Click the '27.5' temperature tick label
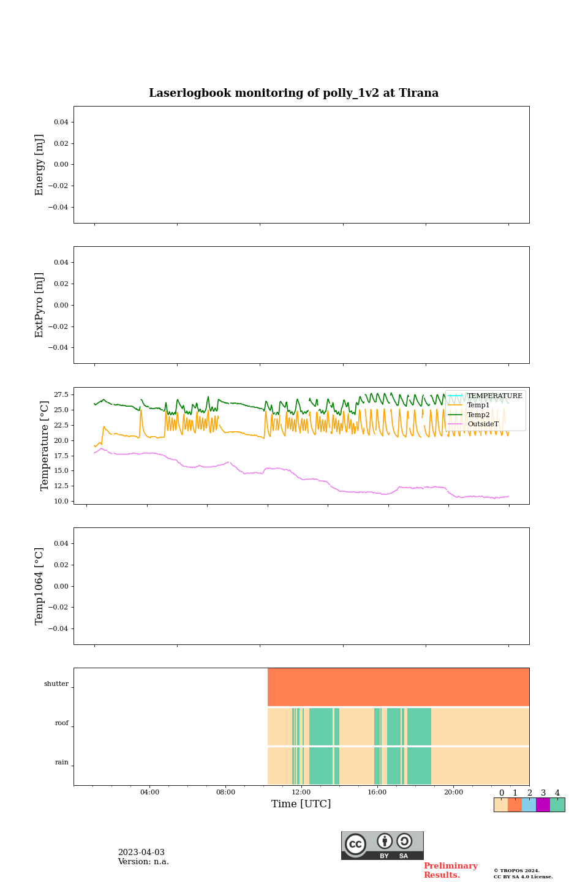 [61, 395]
